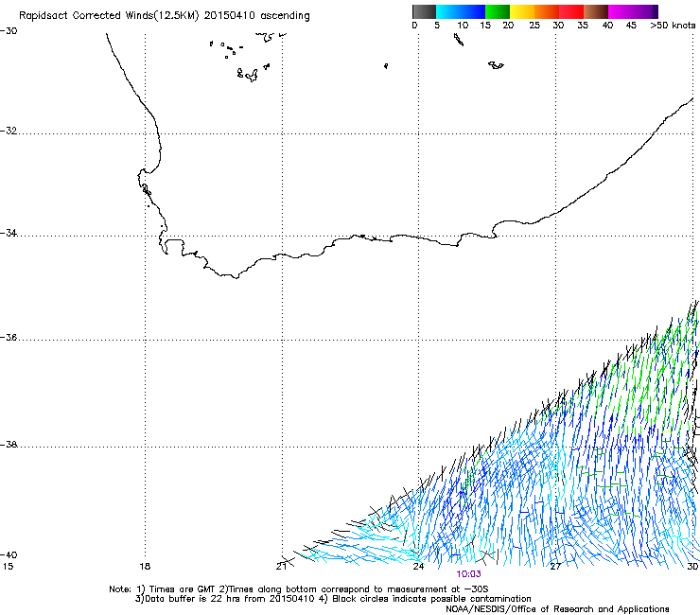Click the date text '20150410 ascending'
Image resolution: width=700 pixels, height=615 pixels.
click(256, 16)
